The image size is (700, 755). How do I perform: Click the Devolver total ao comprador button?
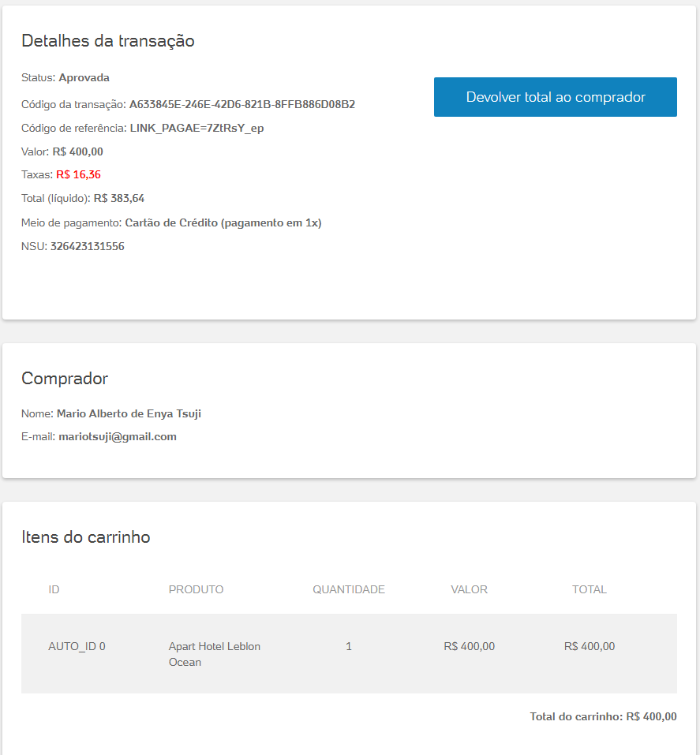555,97
